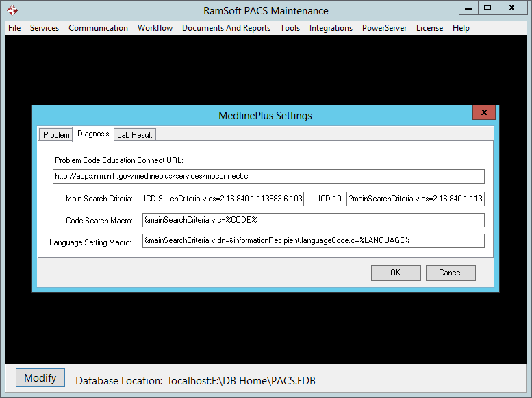
Task: Open the License menu
Action: click(429, 28)
